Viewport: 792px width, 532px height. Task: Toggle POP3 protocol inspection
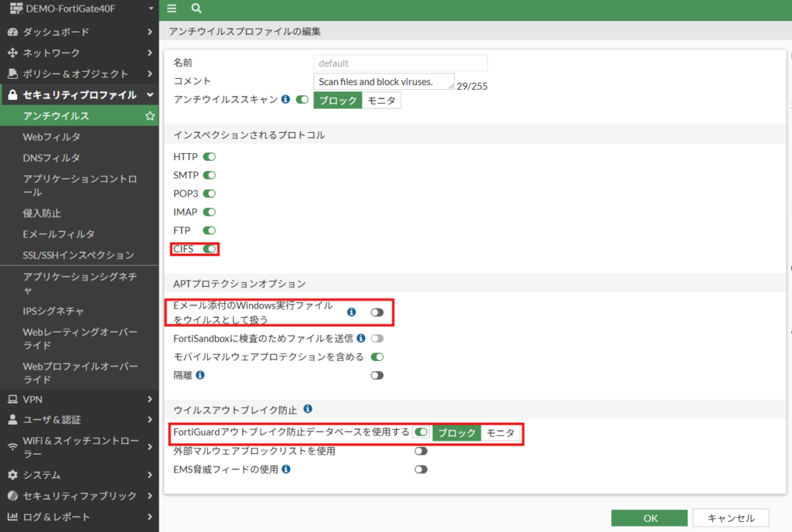click(209, 194)
